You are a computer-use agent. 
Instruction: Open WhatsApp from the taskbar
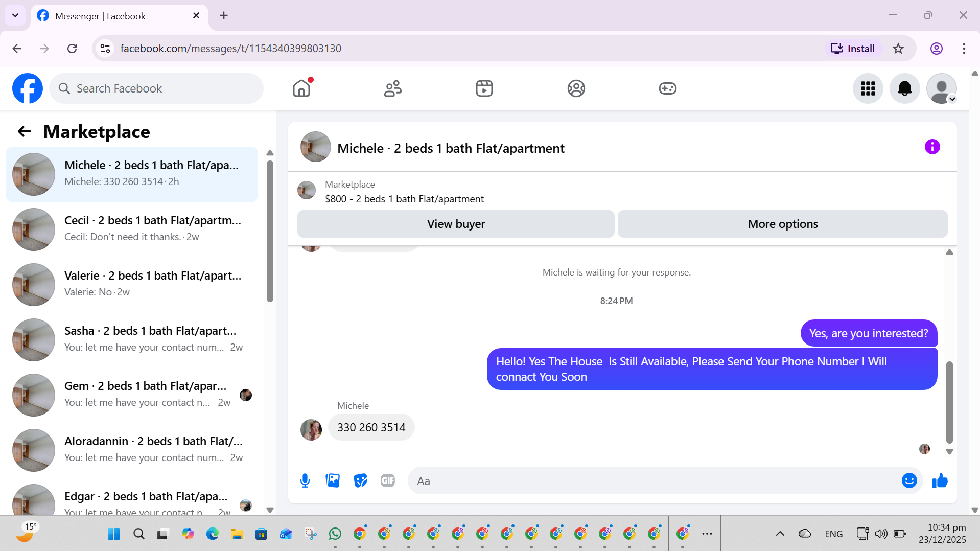335,534
